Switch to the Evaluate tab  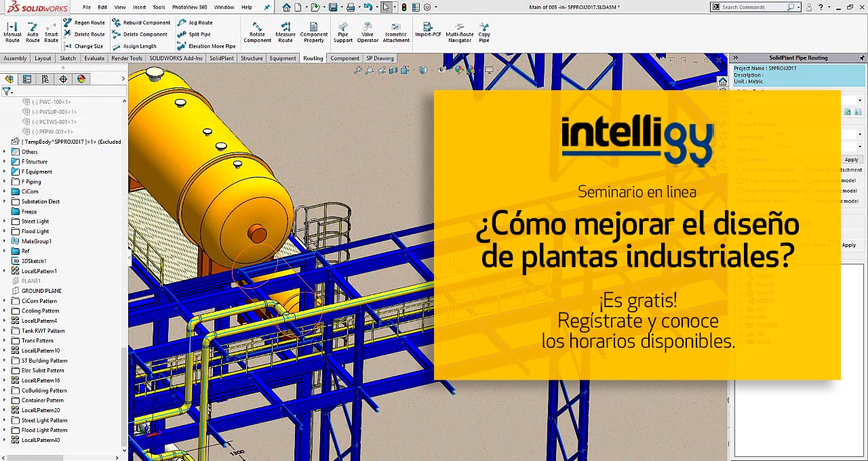point(94,58)
